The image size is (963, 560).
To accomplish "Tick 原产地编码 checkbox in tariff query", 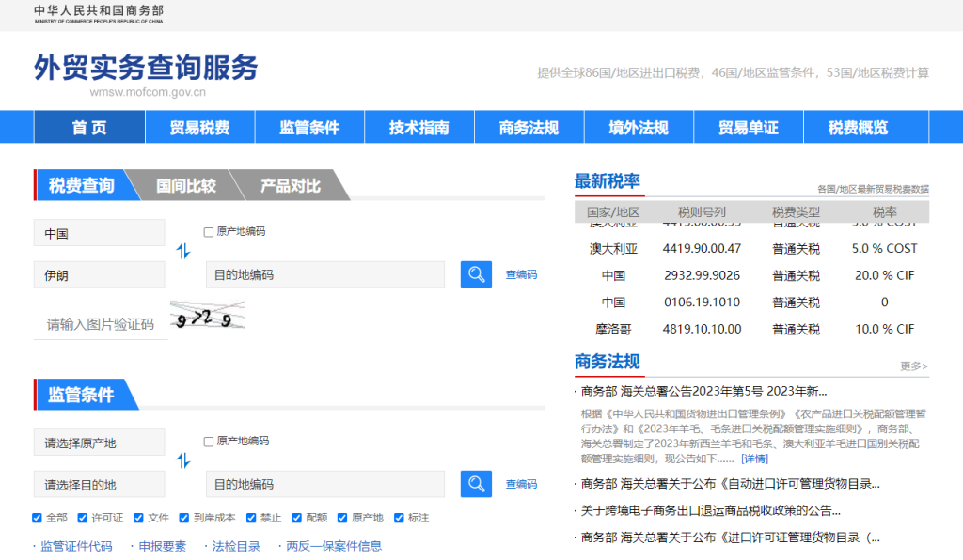I will click(208, 232).
